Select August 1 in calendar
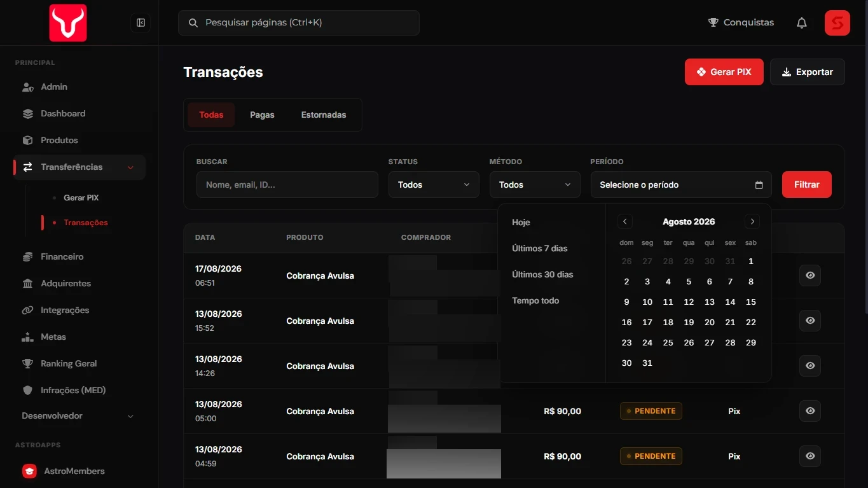This screenshot has height=488, width=868. click(x=751, y=261)
